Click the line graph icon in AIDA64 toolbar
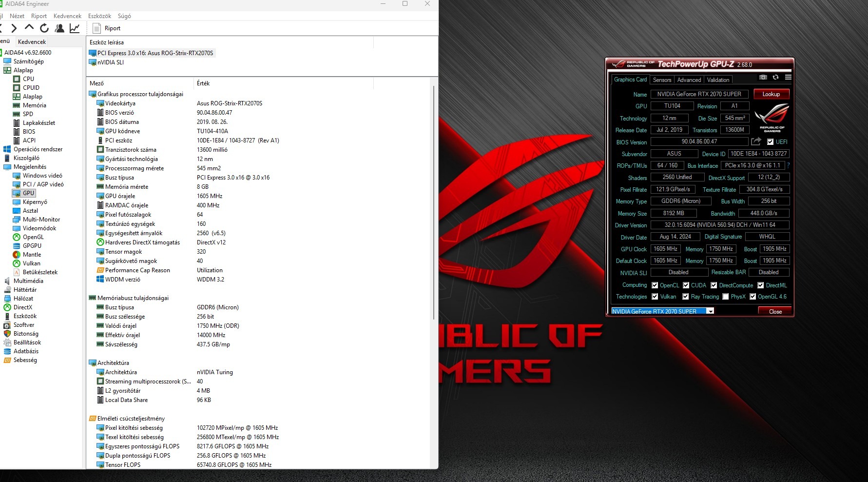 point(75,28)
